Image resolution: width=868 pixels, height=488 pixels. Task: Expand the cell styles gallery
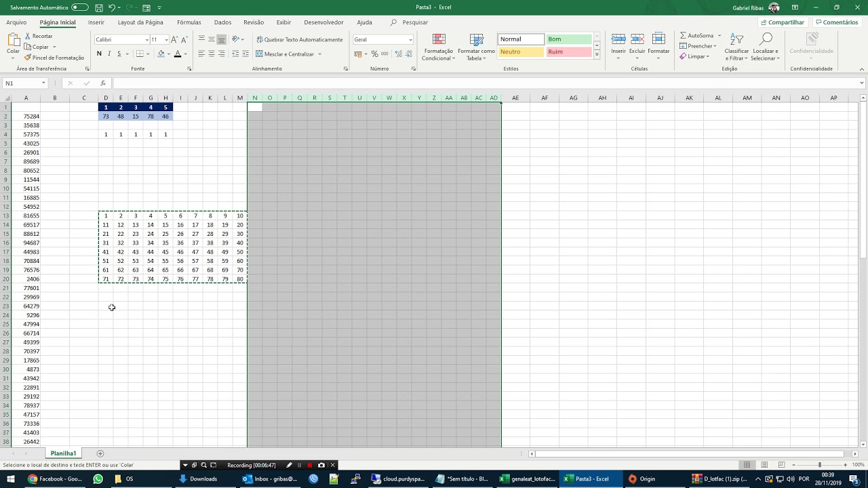597,54
